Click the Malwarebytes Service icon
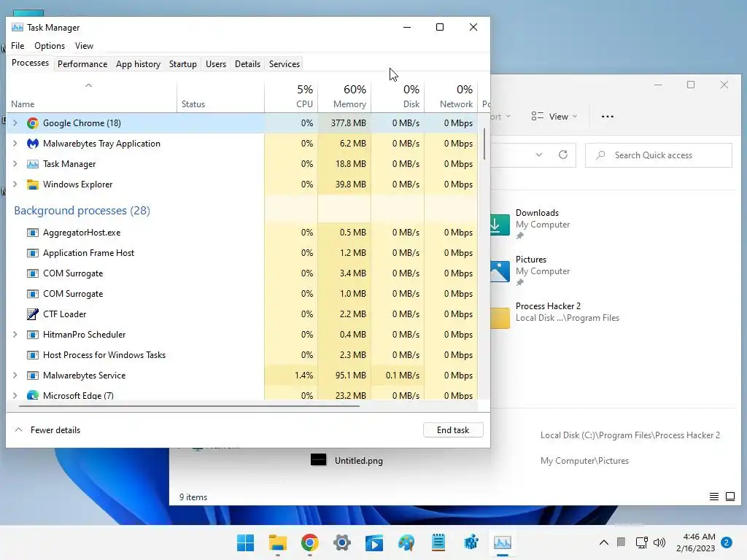The height and width of the screenshot is (560, 747). point(32,376)
